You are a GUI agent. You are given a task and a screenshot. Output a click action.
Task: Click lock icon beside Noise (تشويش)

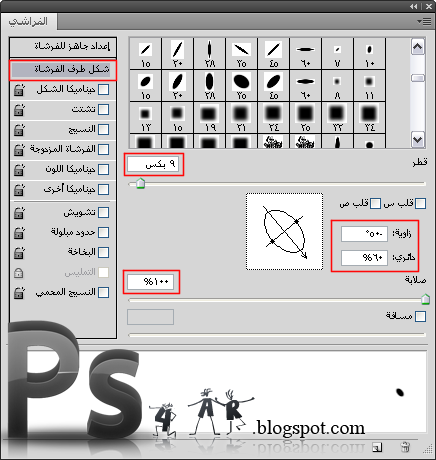click(x=19, y=213)
